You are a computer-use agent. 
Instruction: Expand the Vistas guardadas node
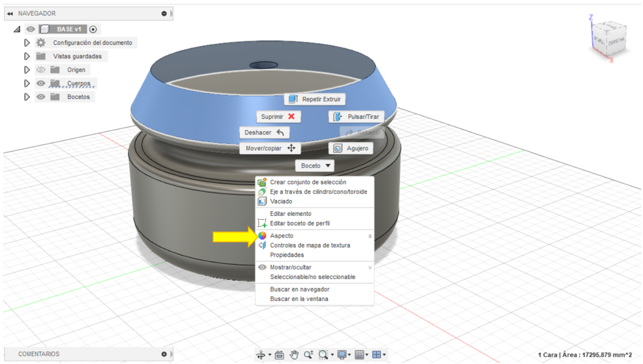point(27,56)
